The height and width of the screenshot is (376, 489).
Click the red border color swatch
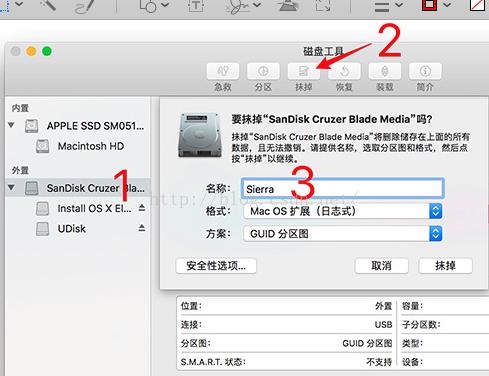point(429,5)
